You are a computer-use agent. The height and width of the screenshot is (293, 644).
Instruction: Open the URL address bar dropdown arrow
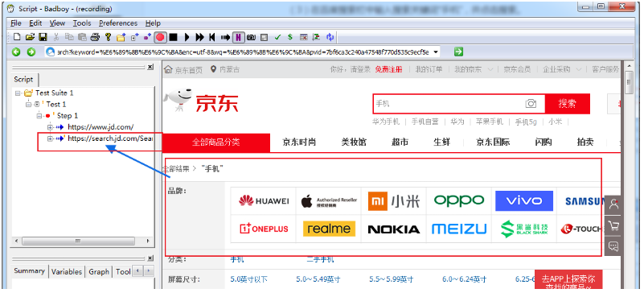[435, 52]
